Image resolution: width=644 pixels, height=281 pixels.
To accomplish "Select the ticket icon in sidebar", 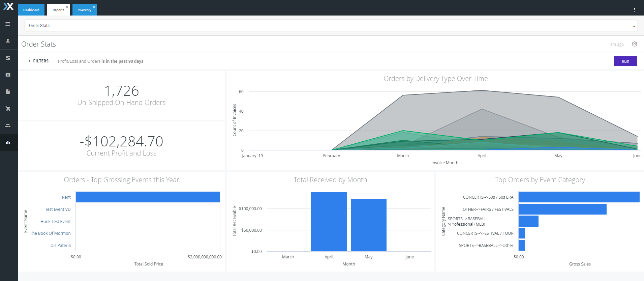I will point(8,75).
